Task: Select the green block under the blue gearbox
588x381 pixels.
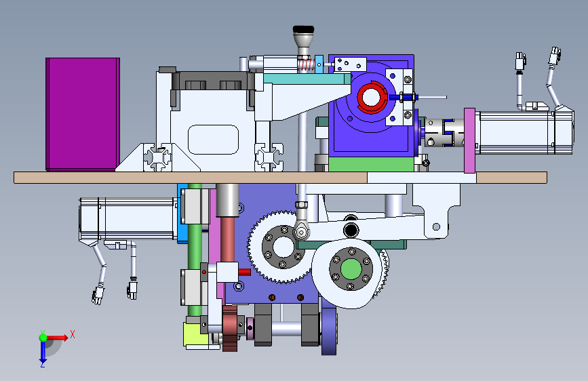Action: (371, 164)
